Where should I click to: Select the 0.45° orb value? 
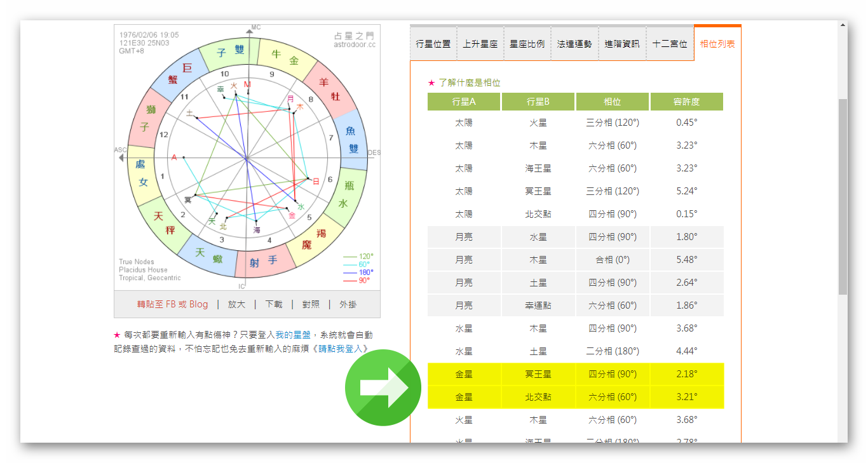pos(687,123)
